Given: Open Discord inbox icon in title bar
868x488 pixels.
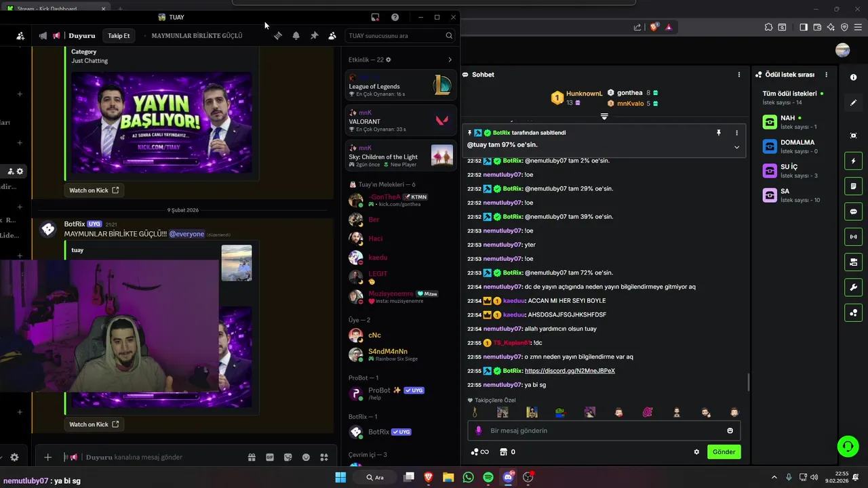Looking at the screenshot, I should click(x=375, y=17).
